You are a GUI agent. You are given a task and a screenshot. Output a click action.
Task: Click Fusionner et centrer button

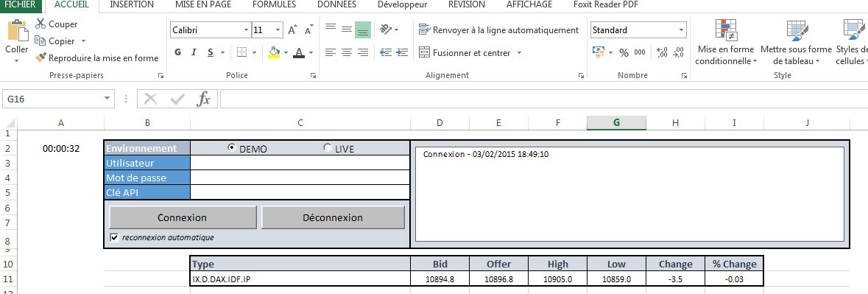(x=465, y=53)
